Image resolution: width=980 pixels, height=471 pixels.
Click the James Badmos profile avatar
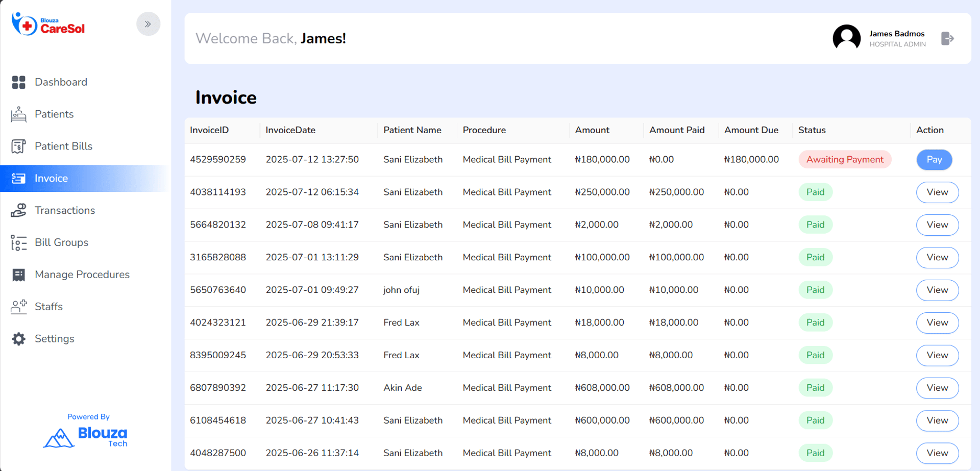(846, 38)
